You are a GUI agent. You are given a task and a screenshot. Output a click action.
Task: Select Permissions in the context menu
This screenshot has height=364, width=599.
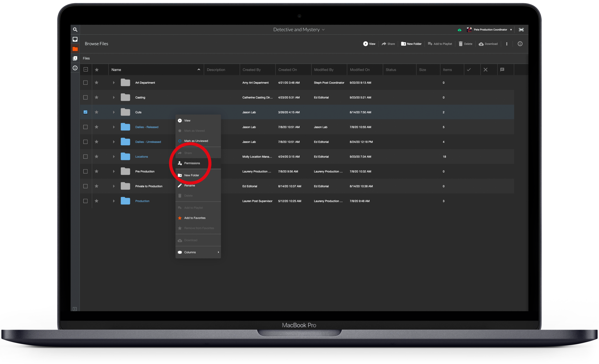coord(192,163)
